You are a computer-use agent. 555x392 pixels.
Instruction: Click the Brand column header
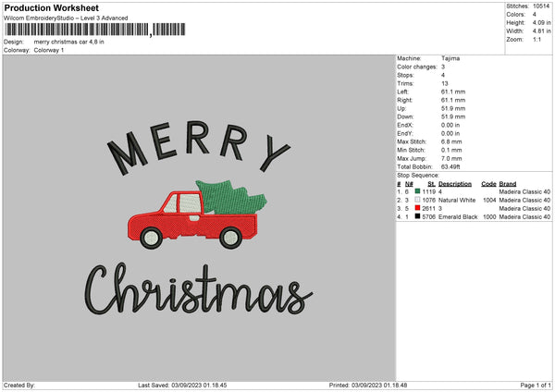pos(508,184)
